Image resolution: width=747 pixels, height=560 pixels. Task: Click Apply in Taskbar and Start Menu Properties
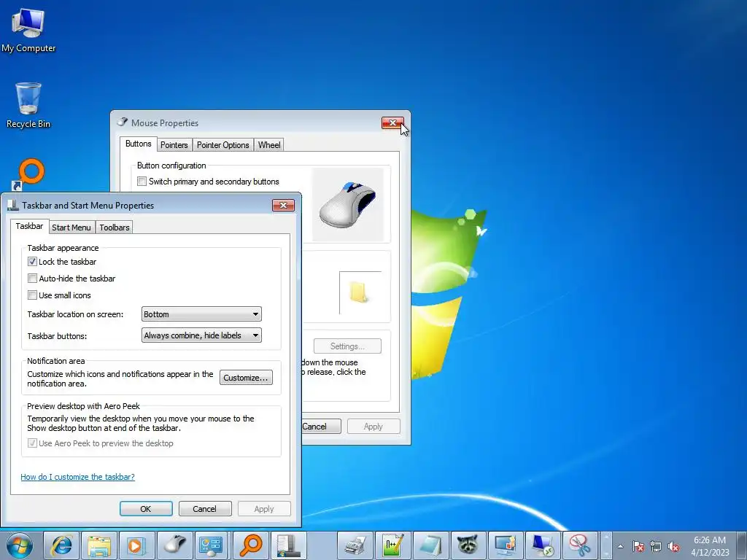point(264,508)
